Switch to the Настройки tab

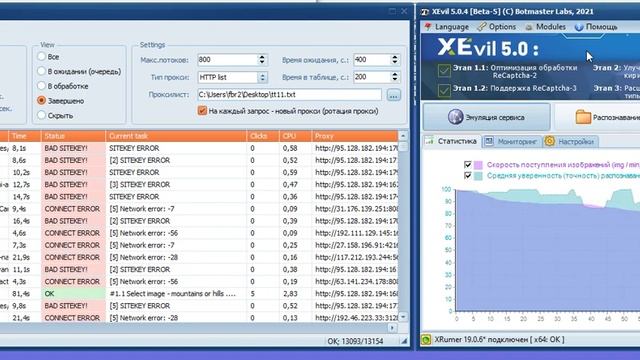point(570,142)
